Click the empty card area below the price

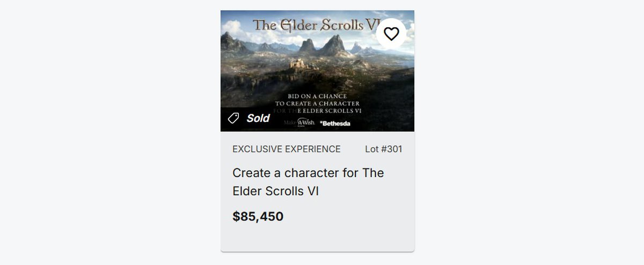point(317,239)
